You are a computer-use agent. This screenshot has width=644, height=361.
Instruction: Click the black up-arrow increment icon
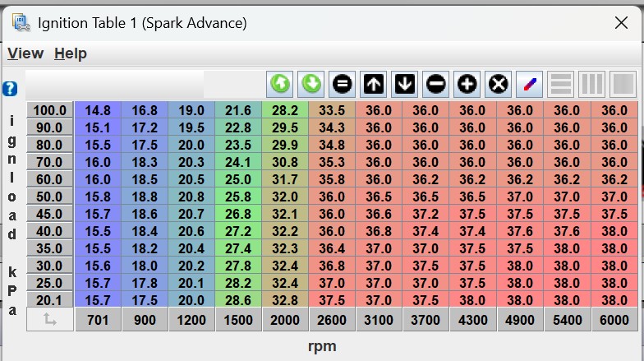(x=373, y=84)
